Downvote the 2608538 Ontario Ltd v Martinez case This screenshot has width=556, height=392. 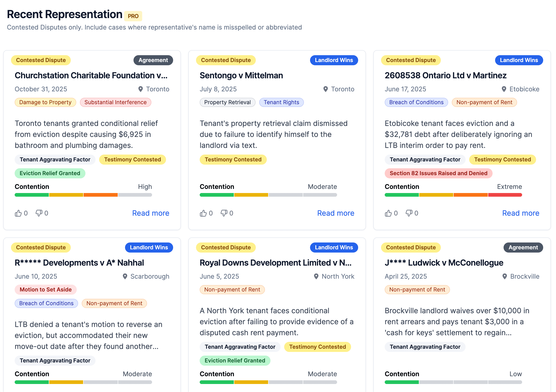(409, 213)
